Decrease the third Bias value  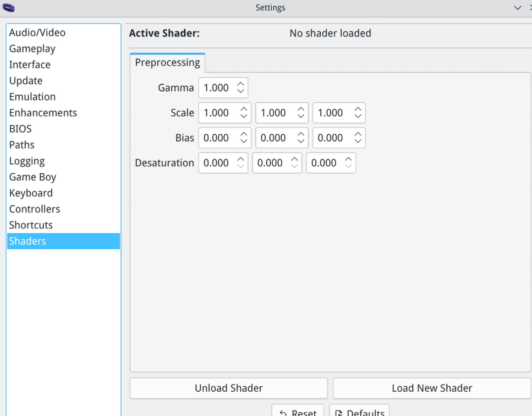(x=358, y=142)
